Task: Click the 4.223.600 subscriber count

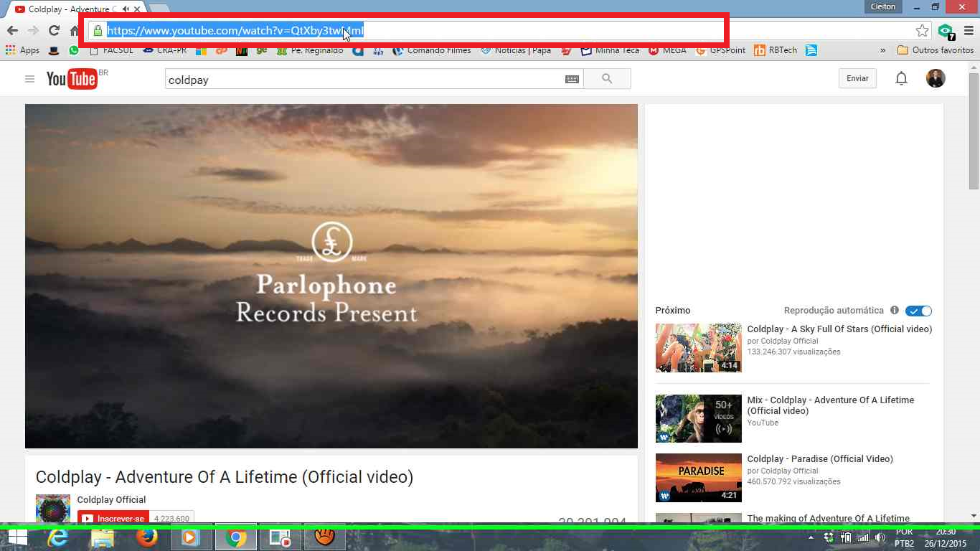Action: [x=171, y=518]
